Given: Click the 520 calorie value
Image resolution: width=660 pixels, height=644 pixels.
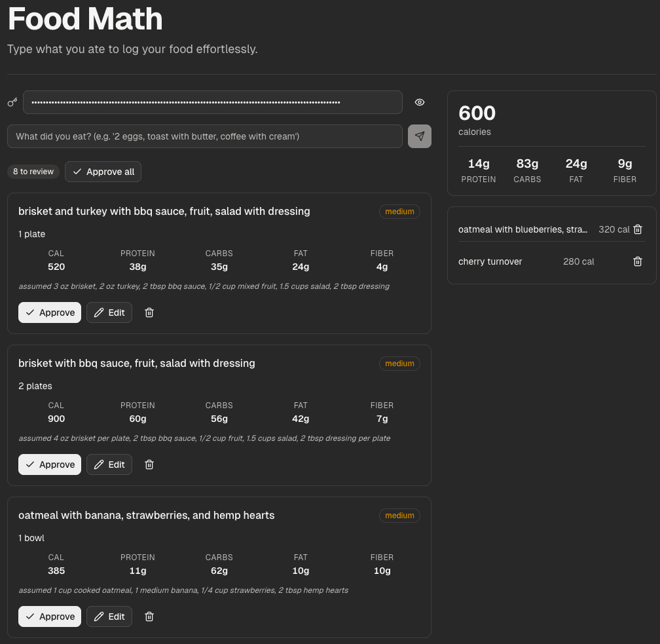Looking at the screenshot, I should pos(56,267).
